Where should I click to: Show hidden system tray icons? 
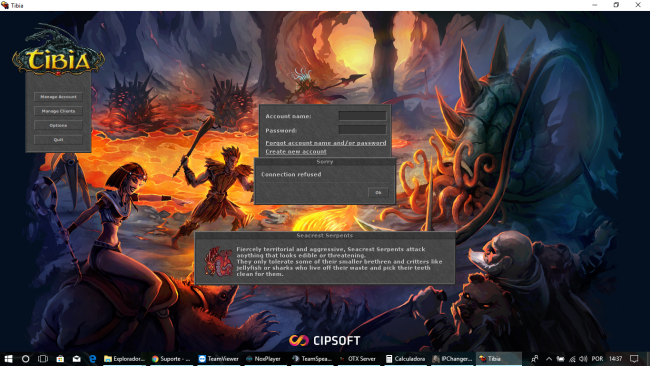click(549, 359)
